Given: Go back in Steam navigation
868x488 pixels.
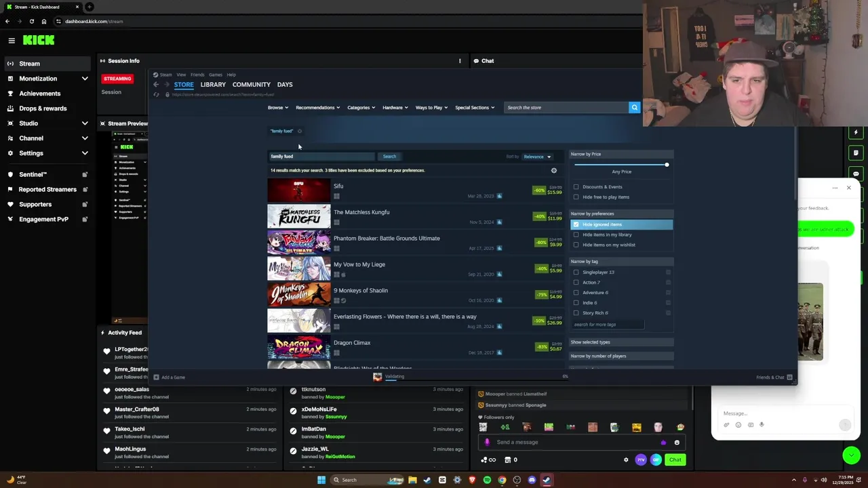Looking at the screenshot, I should (x=156, y=85).
